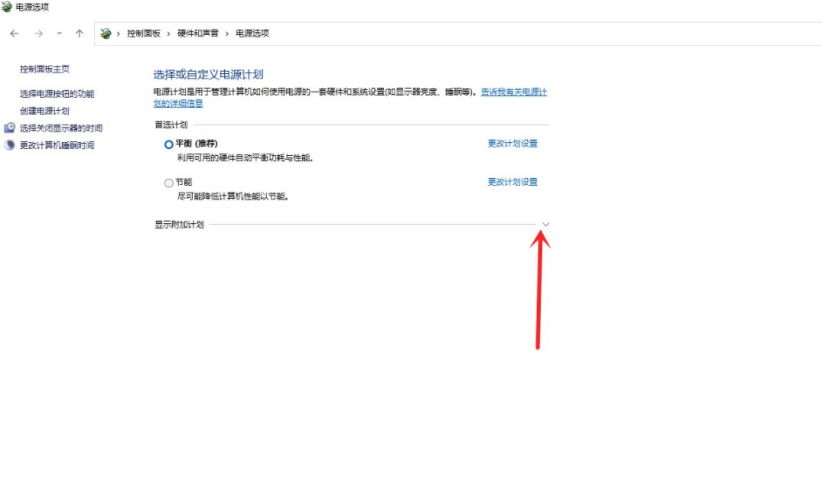Click the Forward navigation arrow
This screenshot has height=504, width=822.
click(38, 33)
